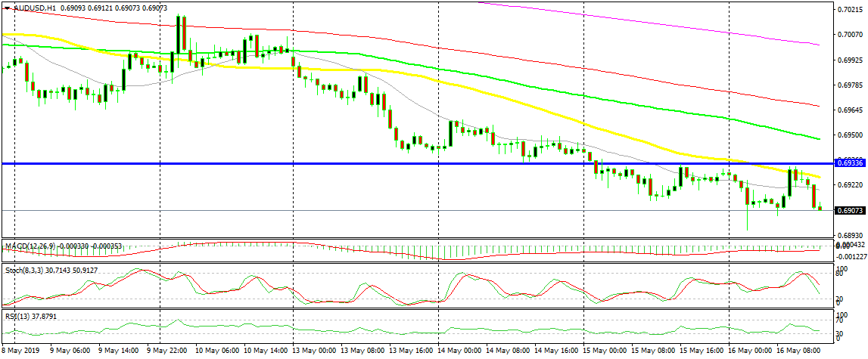Click the 8 May 2019 date label
Image resolution: width=868 pixels, height=359 pixels.
[x=19, y=350]
